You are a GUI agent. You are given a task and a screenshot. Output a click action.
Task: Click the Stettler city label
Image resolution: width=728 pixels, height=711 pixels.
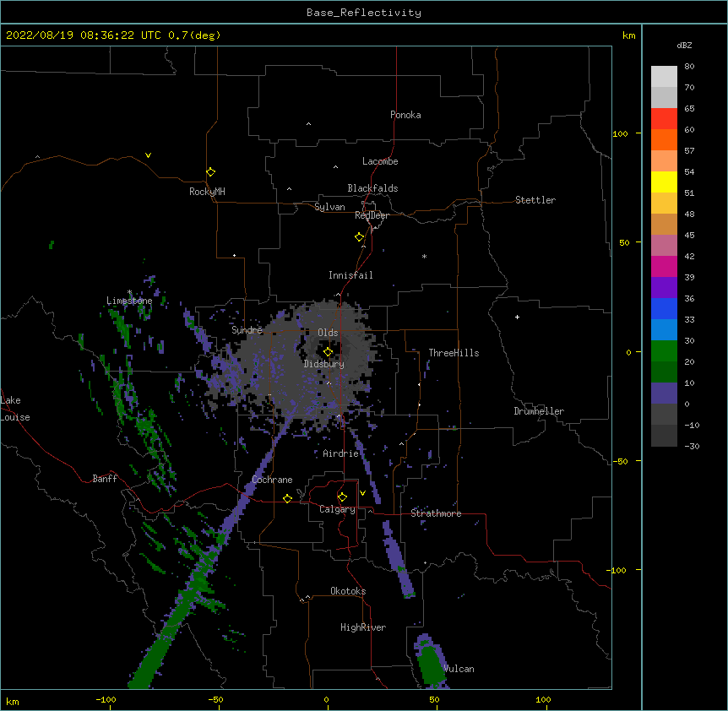click(x=535, y=200)
